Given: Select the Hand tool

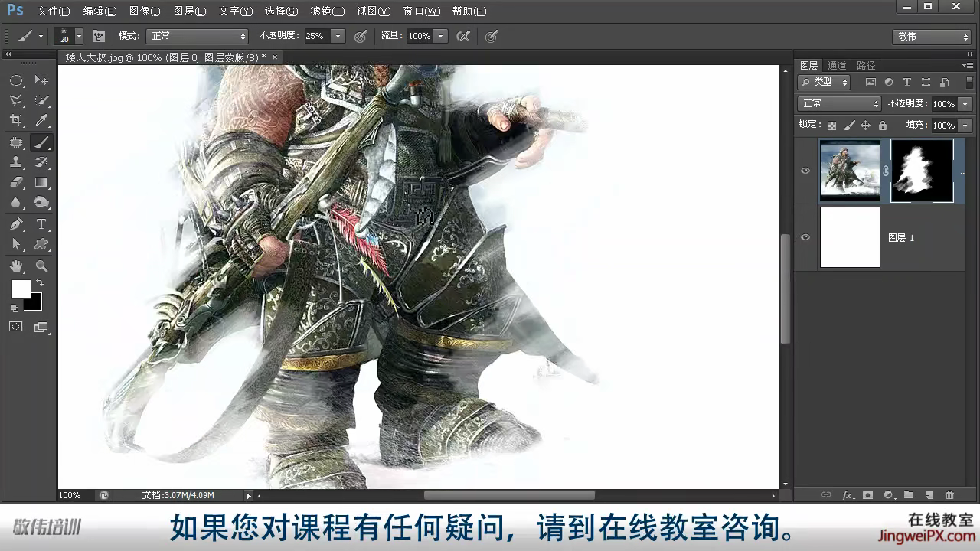Looking at the screenshot, I should pyautogui.click(x=16, y=266).
